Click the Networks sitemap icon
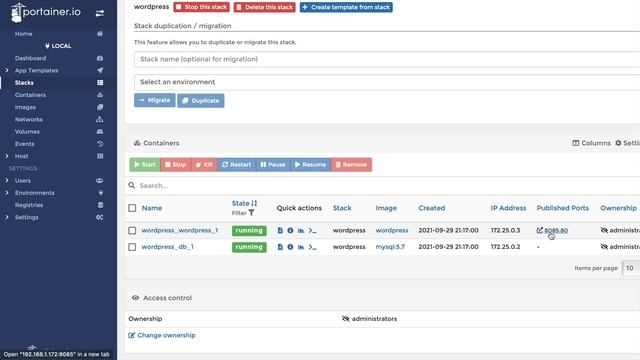 [100, 120]
